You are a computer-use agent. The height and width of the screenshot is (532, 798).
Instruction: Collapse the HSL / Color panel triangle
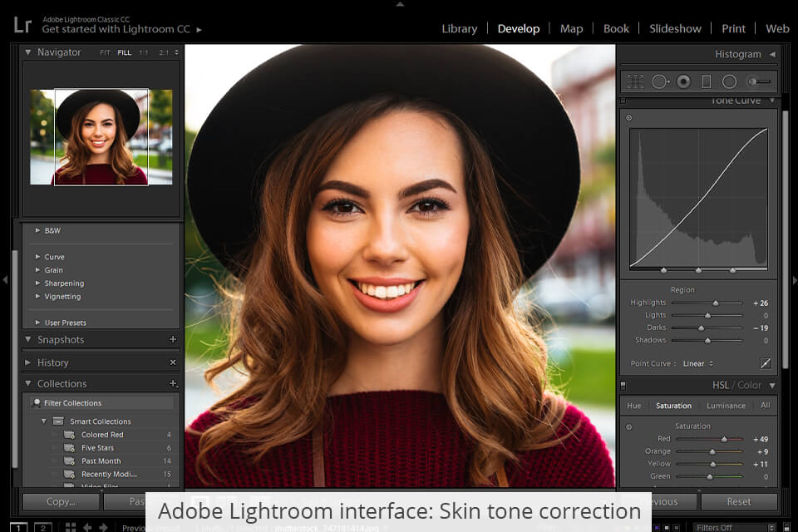772,386
